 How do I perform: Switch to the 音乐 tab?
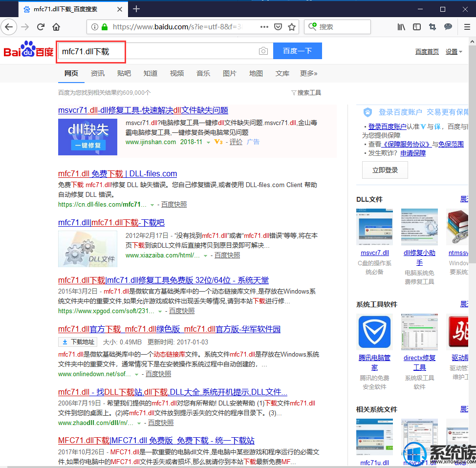point(203,73)
